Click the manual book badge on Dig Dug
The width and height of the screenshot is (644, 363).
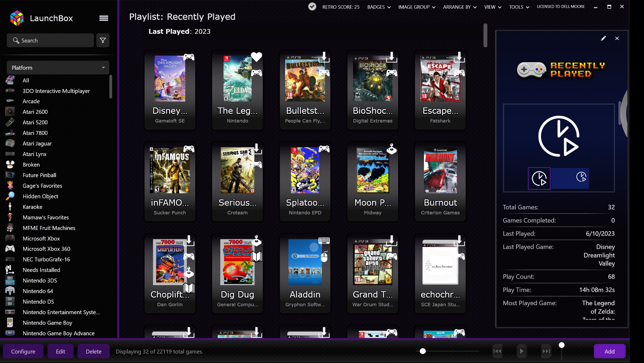257,256
